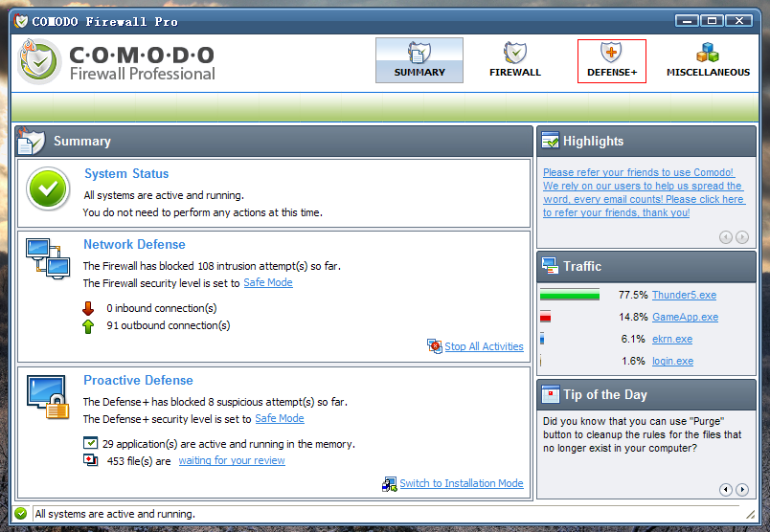The image size is (770, 532).
Task: Click the status bar green check icon
Action: click(x=21, y=514)
